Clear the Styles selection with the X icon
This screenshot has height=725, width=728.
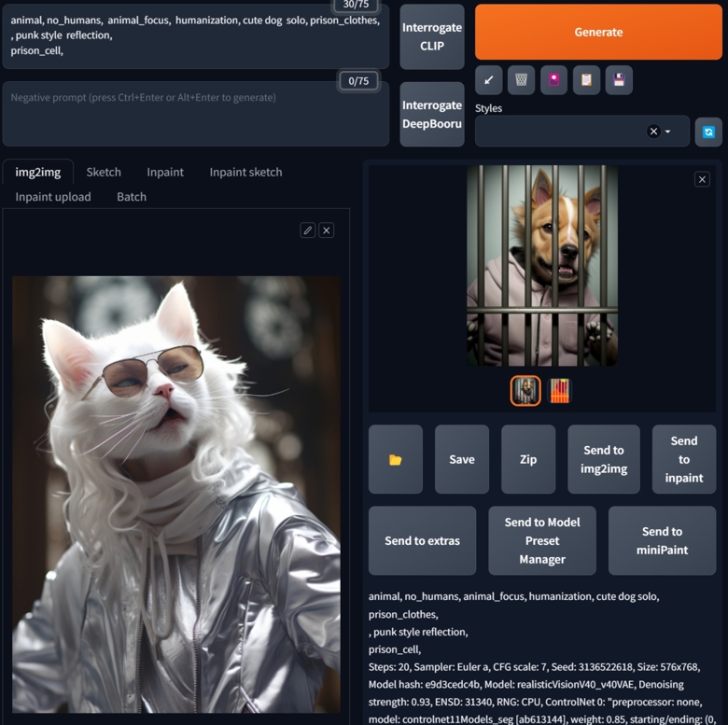pos(653,132)
